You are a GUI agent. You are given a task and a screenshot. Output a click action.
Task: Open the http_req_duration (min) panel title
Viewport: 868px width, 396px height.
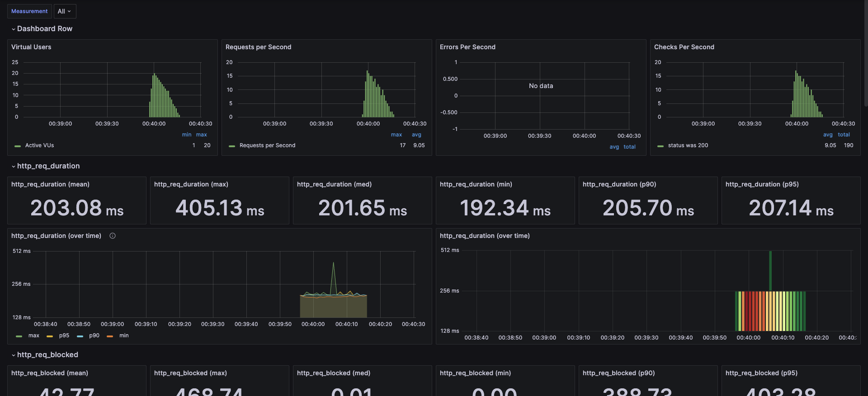476,184
